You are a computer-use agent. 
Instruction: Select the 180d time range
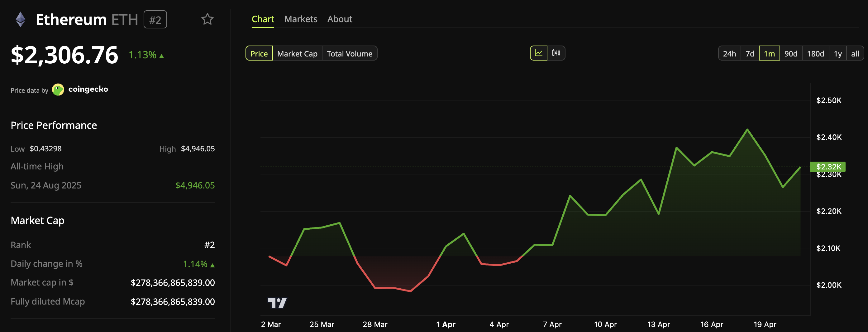click(x=815, y=53)
